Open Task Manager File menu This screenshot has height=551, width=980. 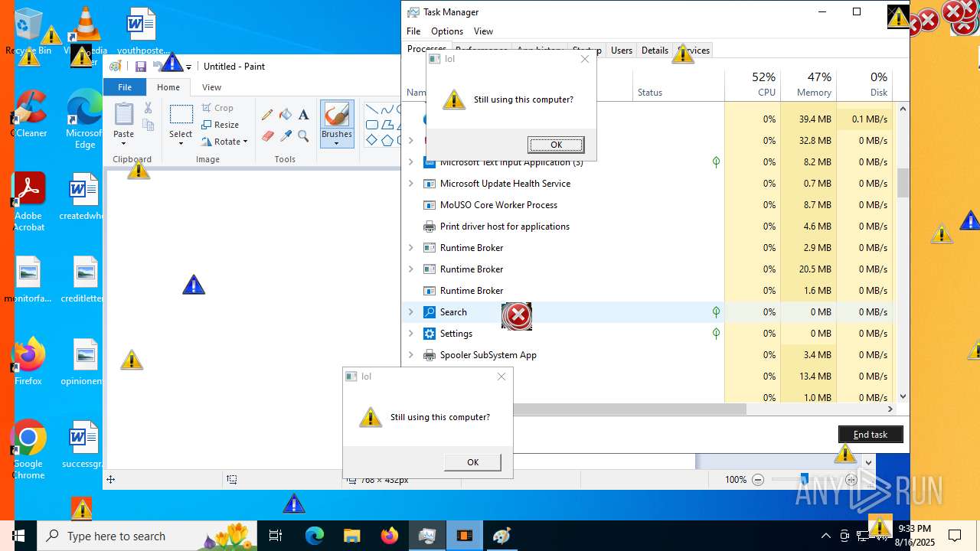click(x=413, y=31)
